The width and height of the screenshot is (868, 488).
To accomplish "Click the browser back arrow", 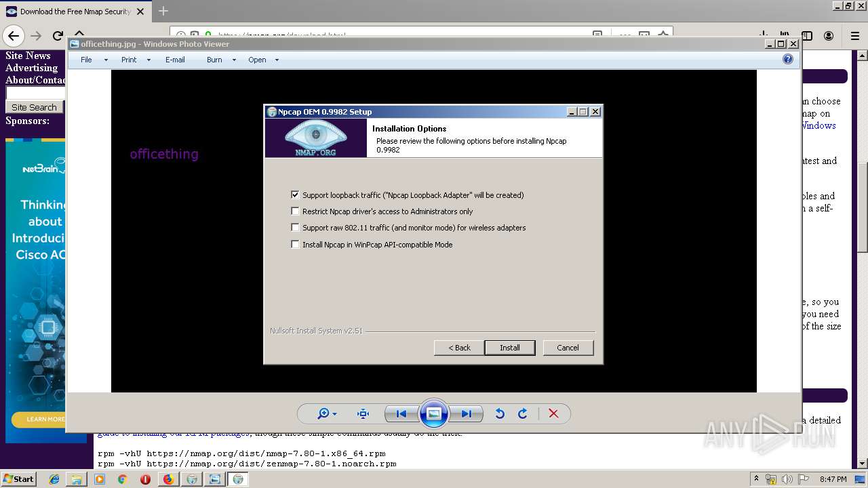I will (x=14, y=36).
